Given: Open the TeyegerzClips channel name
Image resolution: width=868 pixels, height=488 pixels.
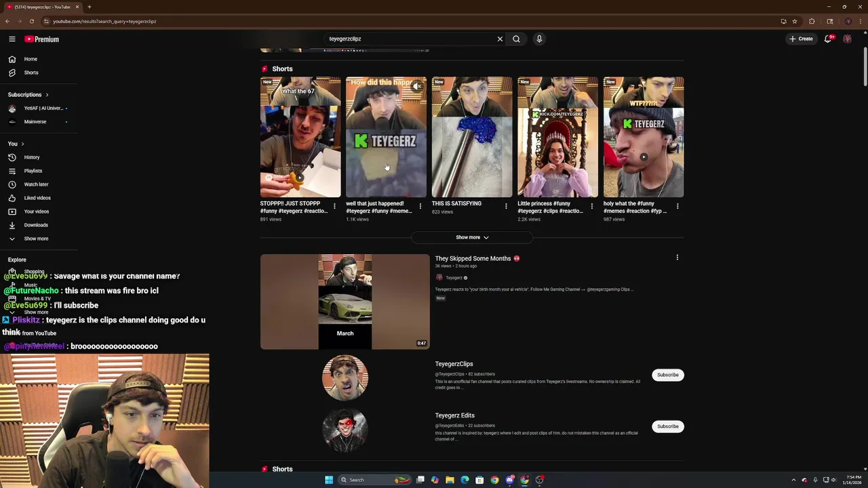Looking at the screenshot, I should pos(454,364).
